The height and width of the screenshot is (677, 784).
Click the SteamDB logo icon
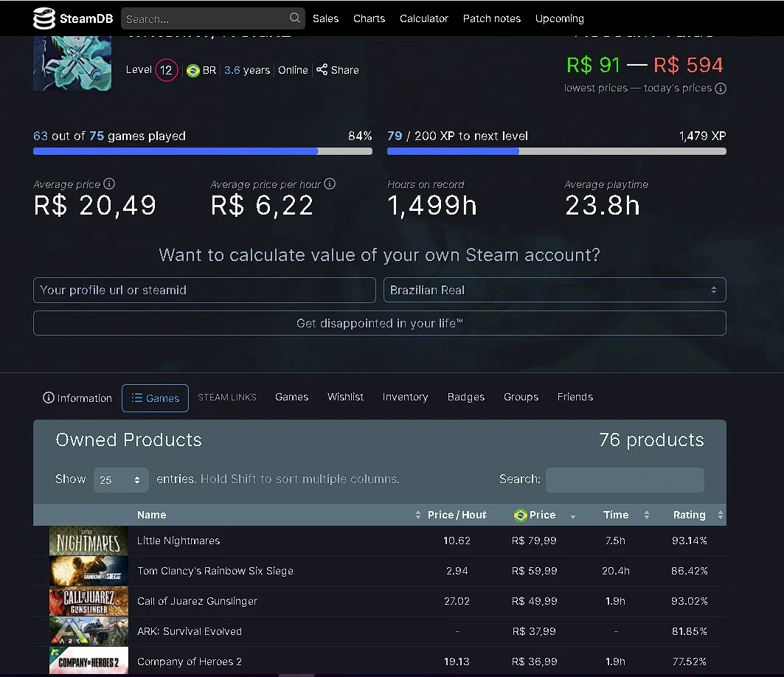(x=44, y=18)
